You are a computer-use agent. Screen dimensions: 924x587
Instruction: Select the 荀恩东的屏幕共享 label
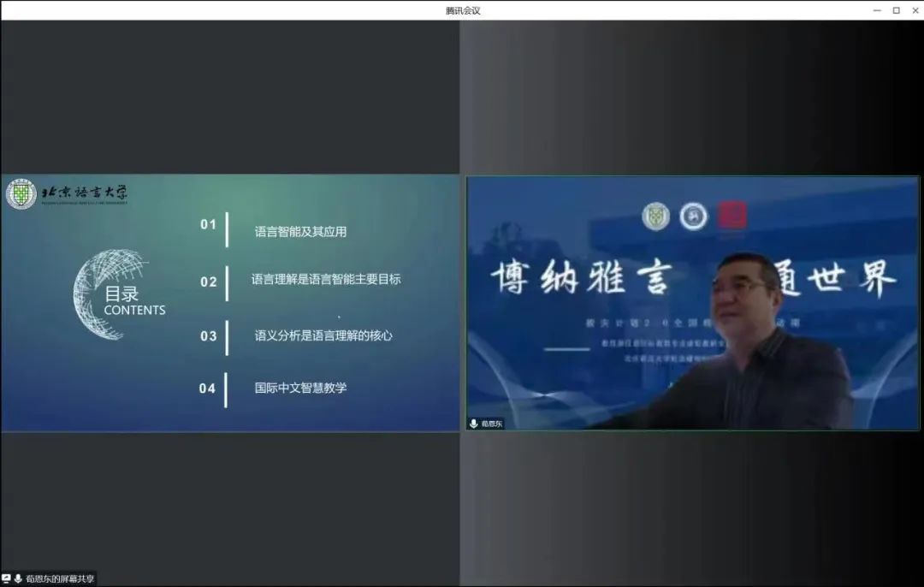[59, 579]
